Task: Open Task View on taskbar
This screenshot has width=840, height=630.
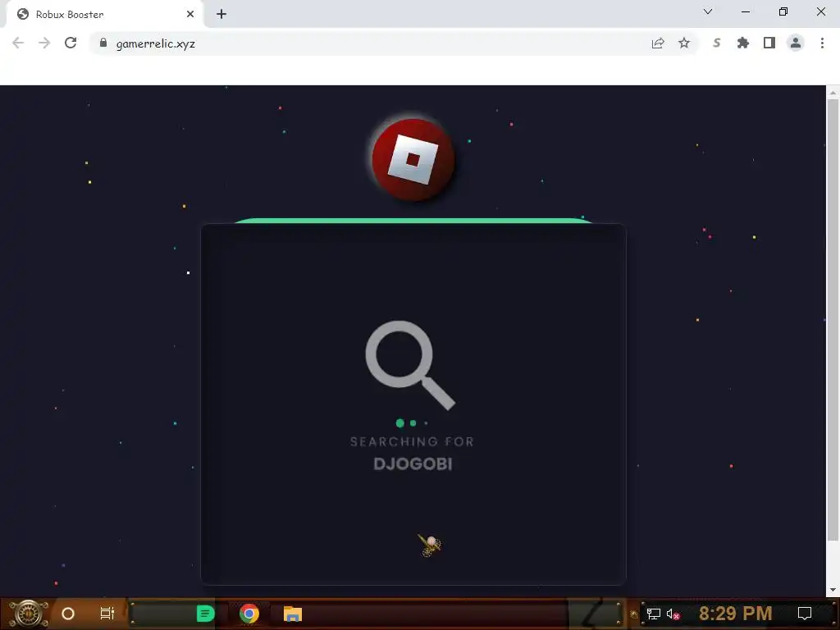Action: [x=107, y=614]
